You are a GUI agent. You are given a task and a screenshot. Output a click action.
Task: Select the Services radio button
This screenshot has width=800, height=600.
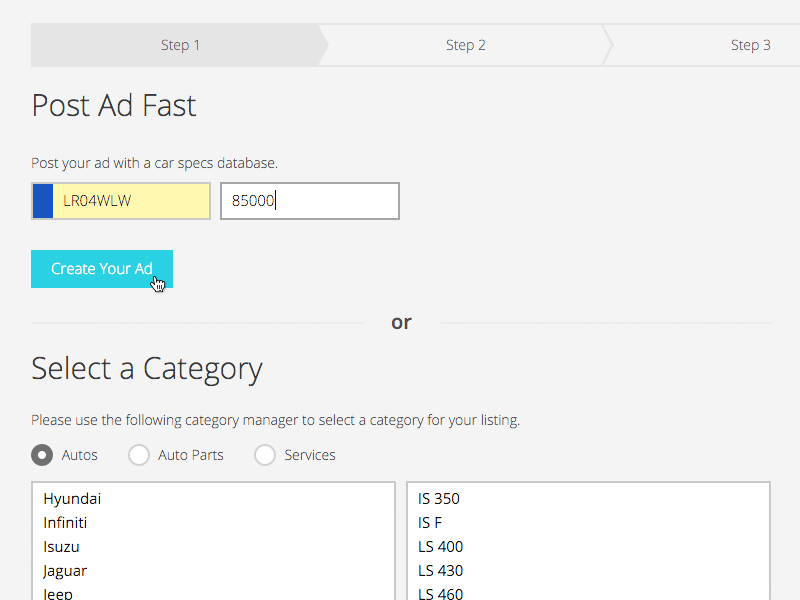click(265, 455)
